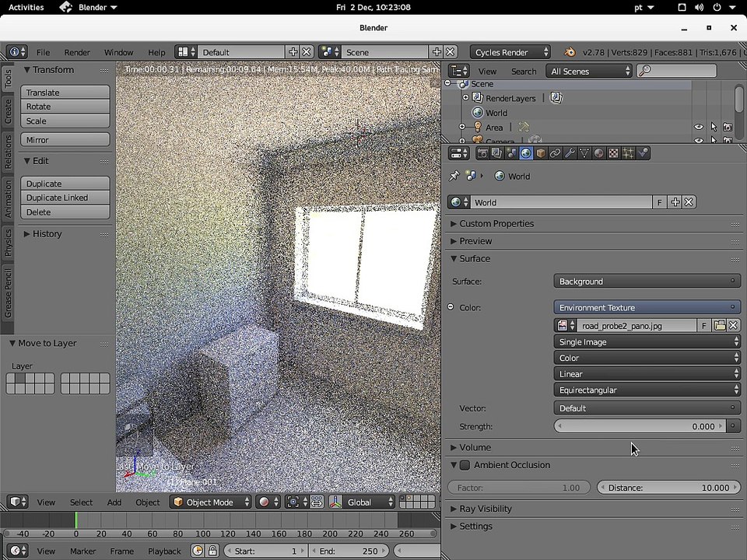Toggle fake user F for road_probe2_pano.jpg

(x=704, y=326)
